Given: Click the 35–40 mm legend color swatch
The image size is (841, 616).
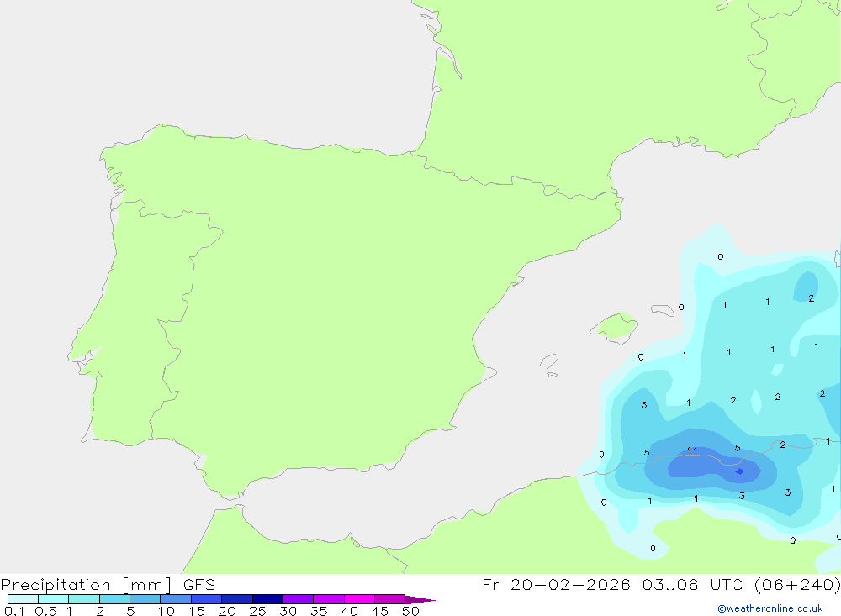Looking at the screenshot, I should click(x=329, y=599).
